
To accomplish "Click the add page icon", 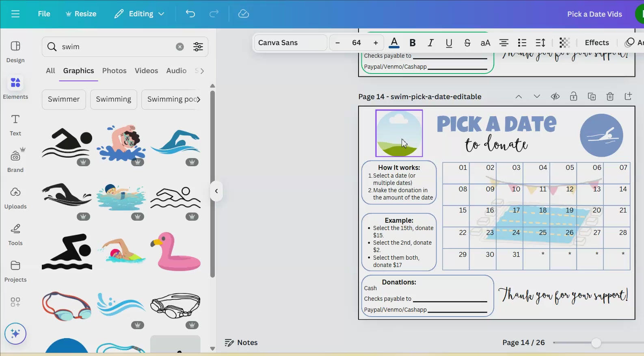I will pos(628,96).
